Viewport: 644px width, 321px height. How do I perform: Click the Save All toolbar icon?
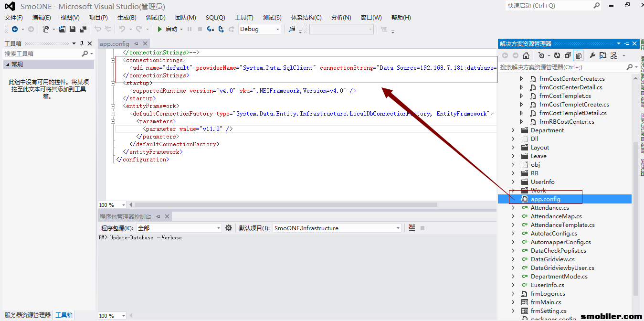coord(83,29)
